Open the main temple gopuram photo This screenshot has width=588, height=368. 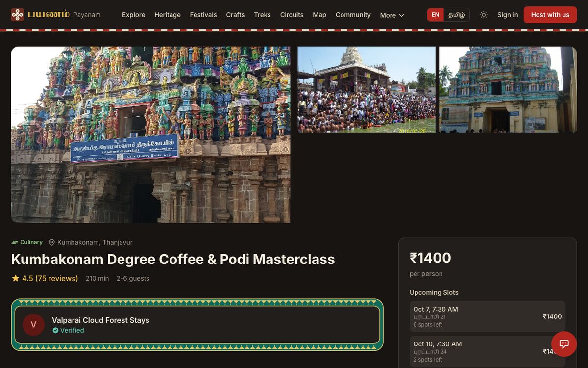tap(150, 135)
